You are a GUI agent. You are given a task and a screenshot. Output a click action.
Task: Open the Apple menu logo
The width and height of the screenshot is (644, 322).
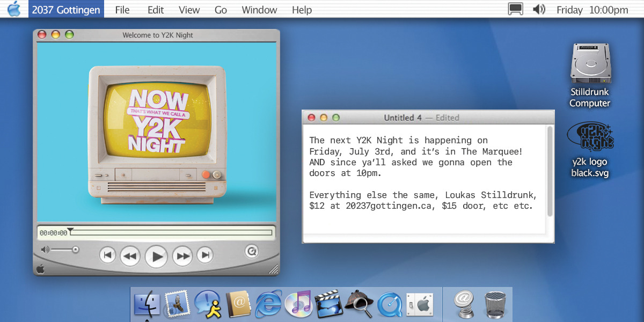(x=14, y=9)
